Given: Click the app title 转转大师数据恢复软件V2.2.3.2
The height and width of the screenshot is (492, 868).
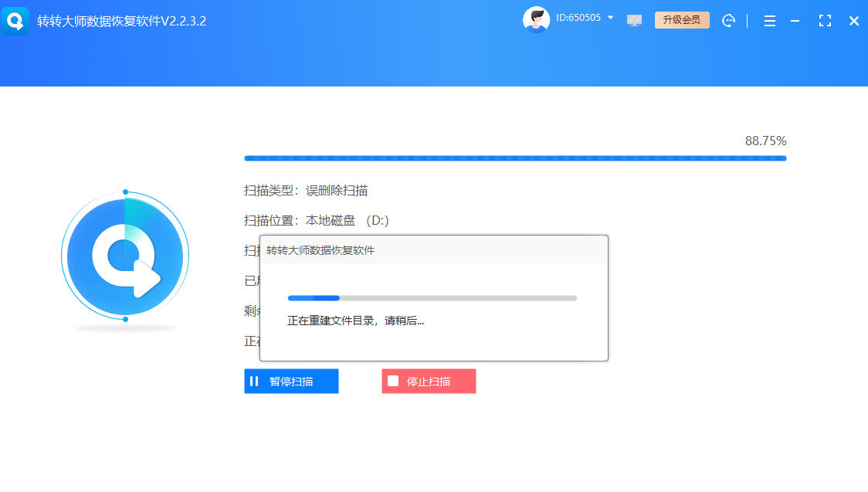Looking at the screenshot, I should (x=122, y=21).
